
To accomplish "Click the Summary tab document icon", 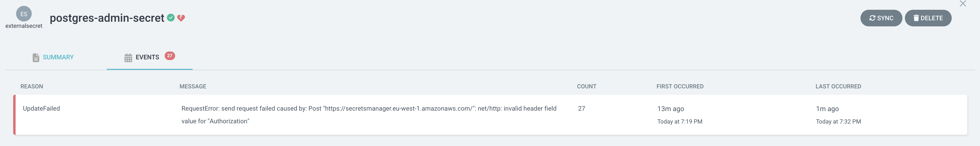I will [36, 58].
